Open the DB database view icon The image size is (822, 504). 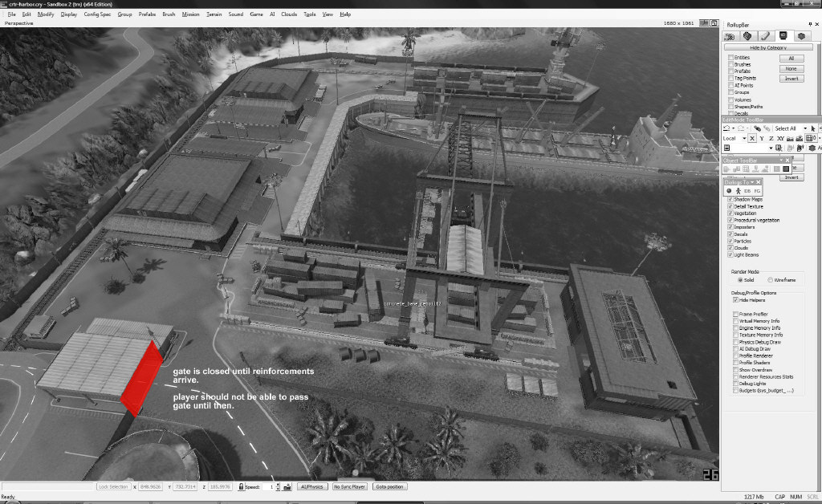(x=747, y=191)
